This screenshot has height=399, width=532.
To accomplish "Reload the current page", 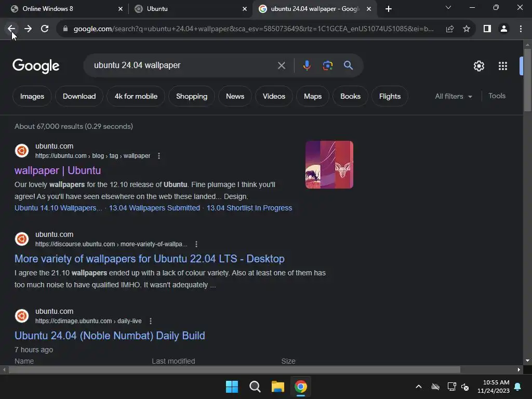I will [x=45, y=29].
